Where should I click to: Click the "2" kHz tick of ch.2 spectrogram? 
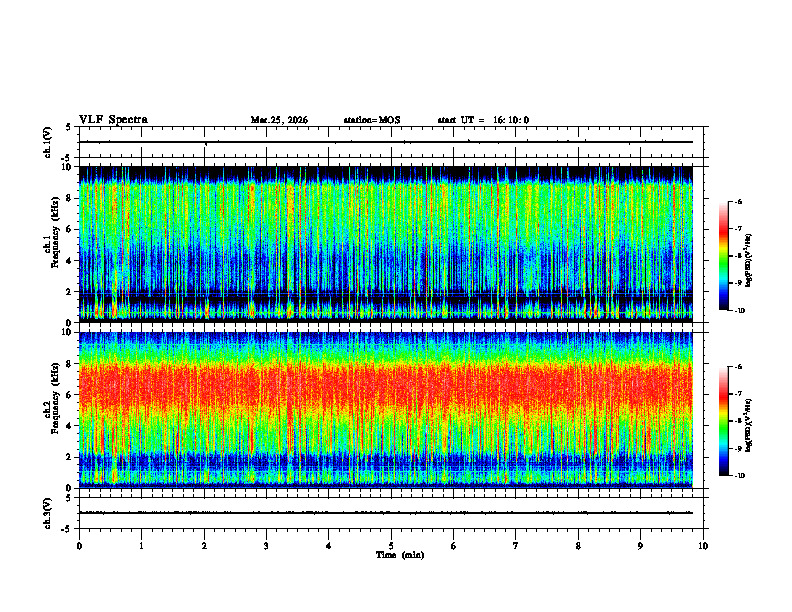pyautogui.click(x=70, y=457)
